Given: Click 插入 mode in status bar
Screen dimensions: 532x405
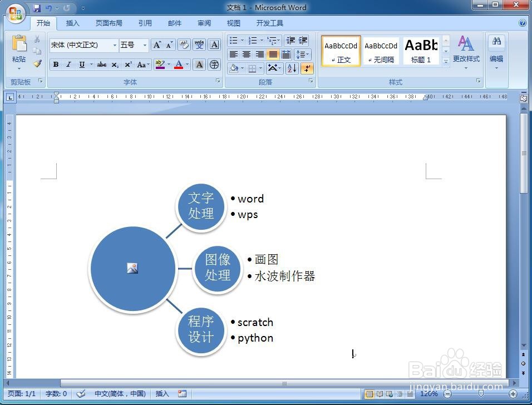Looking at the screenshot, I should coord(162,393).
